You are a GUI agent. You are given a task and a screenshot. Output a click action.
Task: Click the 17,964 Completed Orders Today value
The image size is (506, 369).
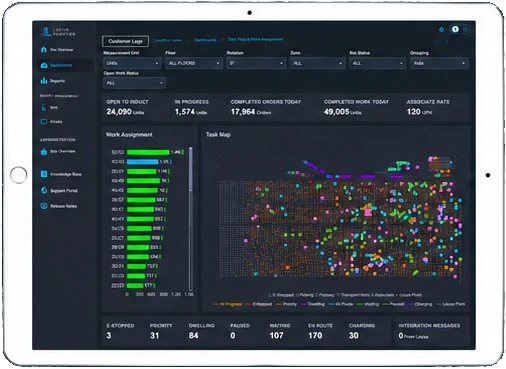pyautogui.click(x=243, y=112)
